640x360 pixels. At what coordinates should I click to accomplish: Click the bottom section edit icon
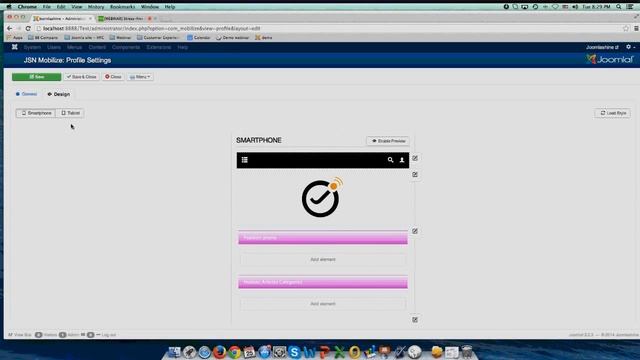415,320
